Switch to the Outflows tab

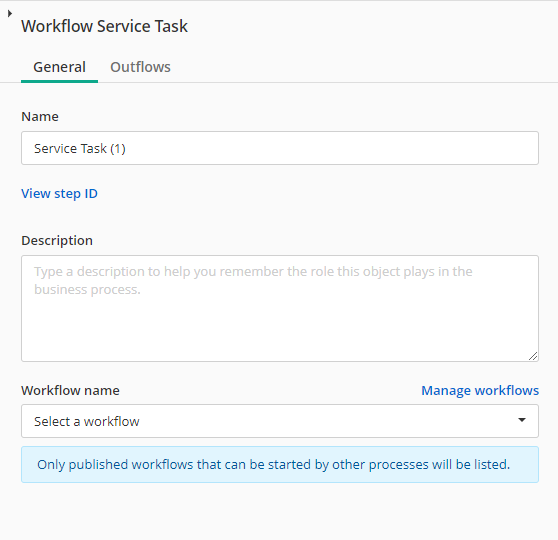pyautogui.click(x=140, y=67)
